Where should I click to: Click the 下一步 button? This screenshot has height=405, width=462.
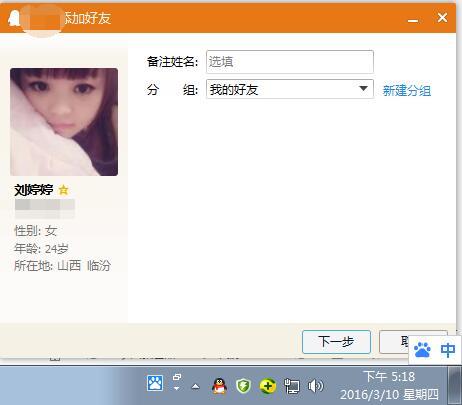pos(336,342)
